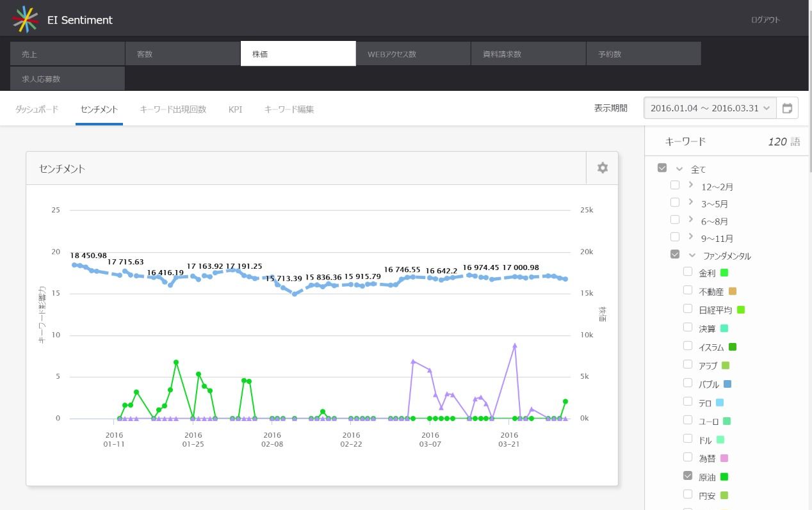Screen dimensions: 812x510
Task: Check the テロ keyword checkbox
Action: click(688, 401)
